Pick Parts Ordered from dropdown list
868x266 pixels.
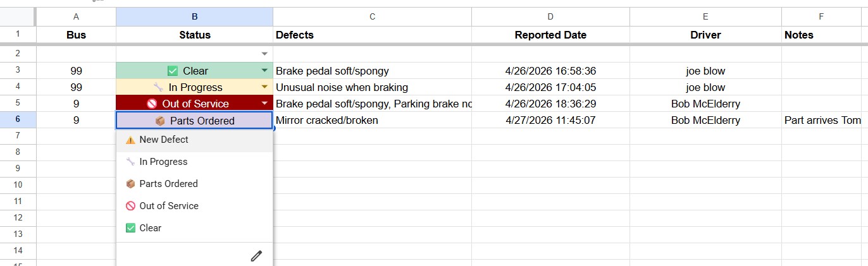click(194, 184)
